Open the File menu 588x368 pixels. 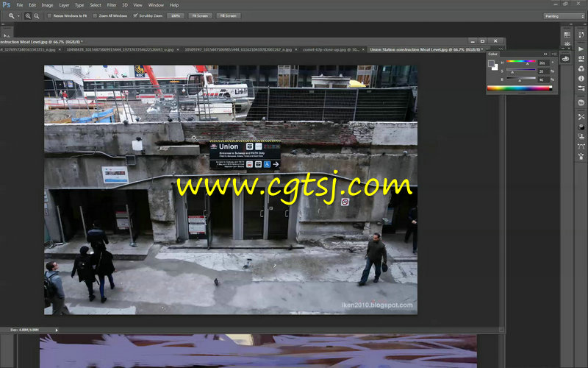(x=20, y=5)
